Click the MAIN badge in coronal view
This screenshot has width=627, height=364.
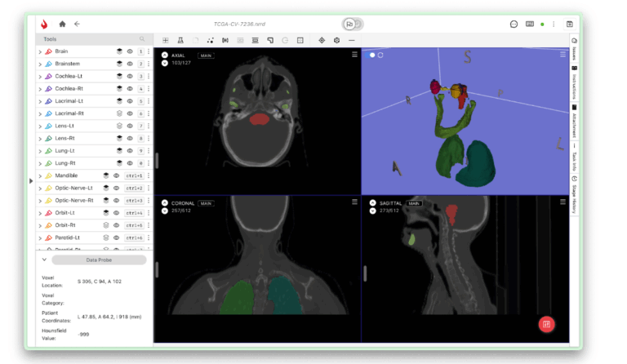(206, 203)
